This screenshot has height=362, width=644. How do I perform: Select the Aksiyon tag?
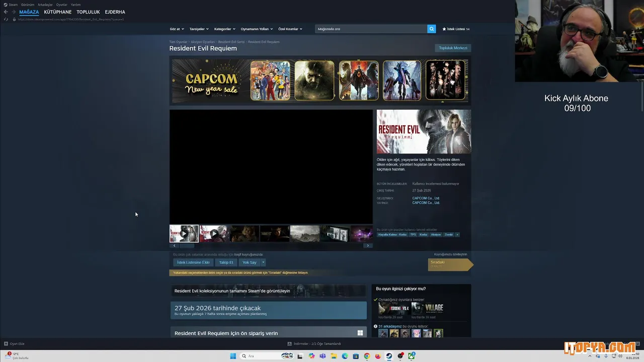click(436, 234)
